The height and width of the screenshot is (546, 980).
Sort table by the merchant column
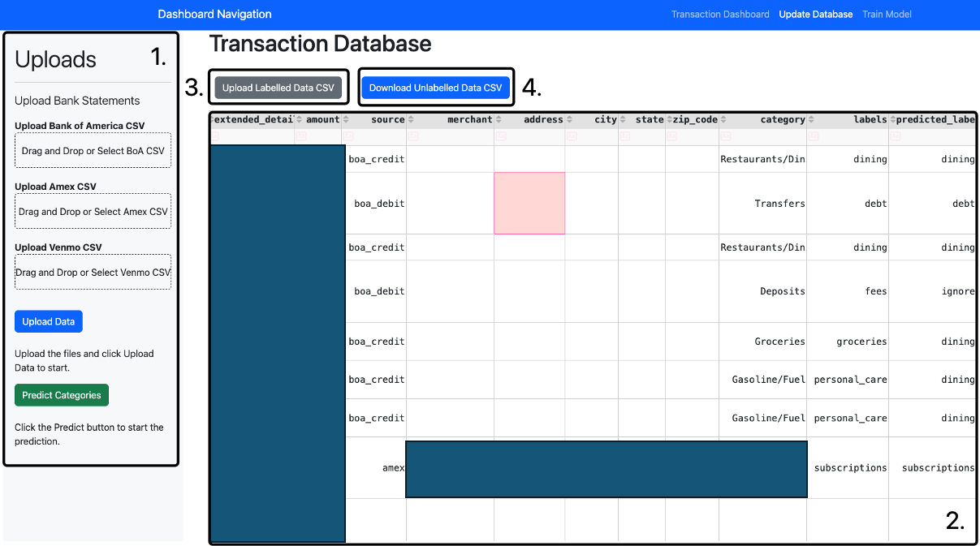coord(412,120)
